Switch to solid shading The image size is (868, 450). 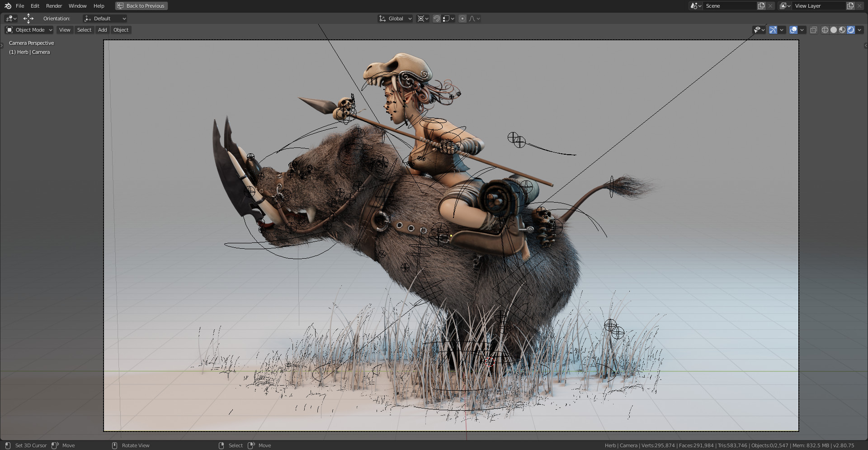834,30
